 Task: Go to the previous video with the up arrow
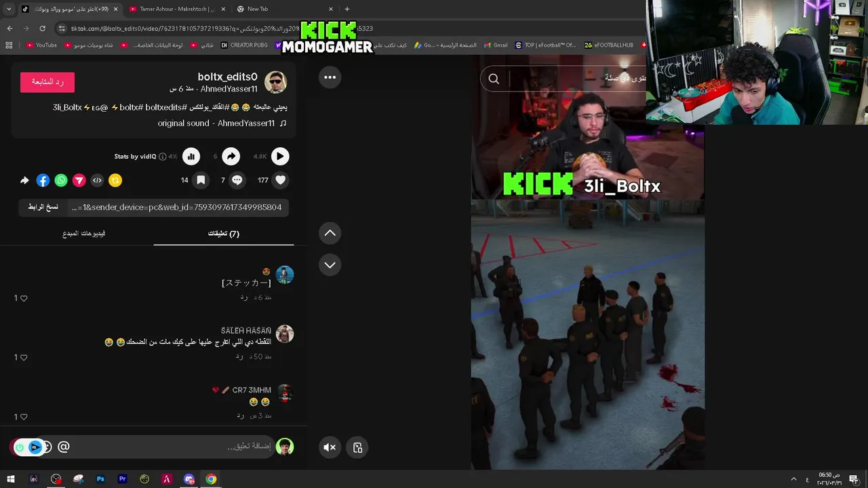[x=330, y=233]
